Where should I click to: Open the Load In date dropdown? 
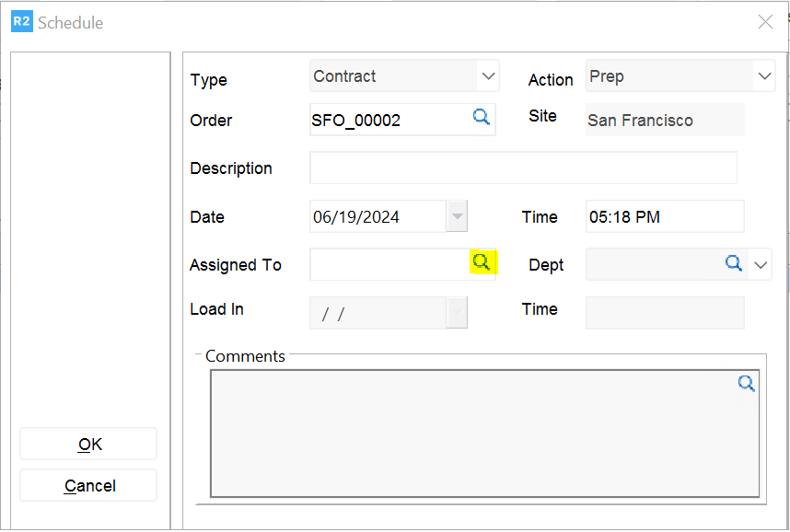point(457,313)
